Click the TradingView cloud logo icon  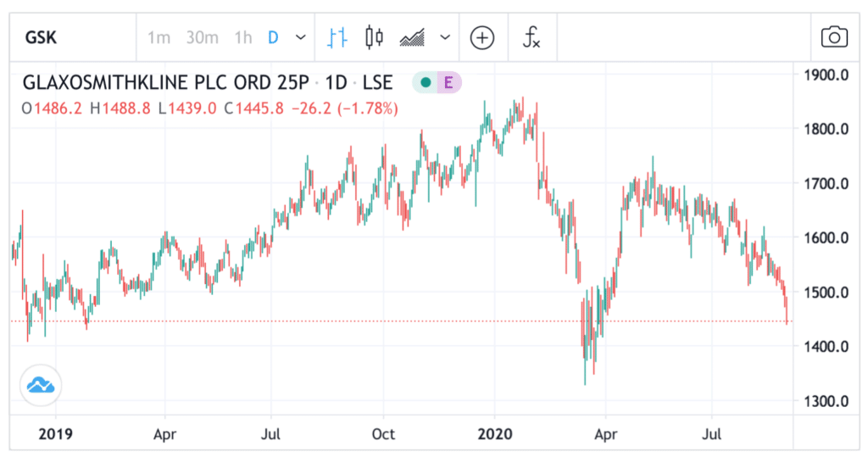pyautogui.click(x=41, y=385)
